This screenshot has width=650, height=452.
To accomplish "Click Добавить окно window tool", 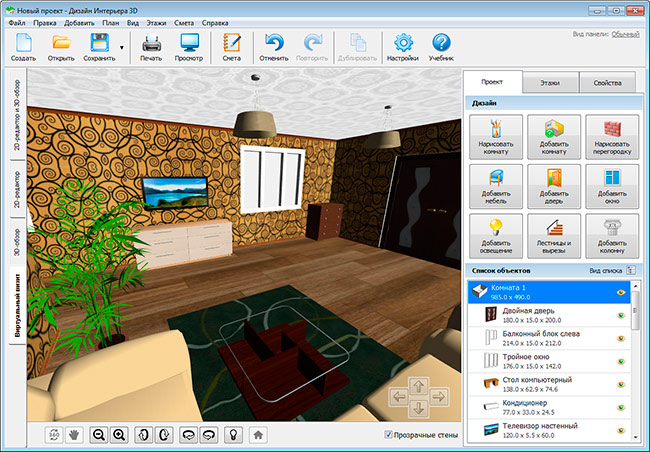I will pyautogui.click(x=612, y=187).
